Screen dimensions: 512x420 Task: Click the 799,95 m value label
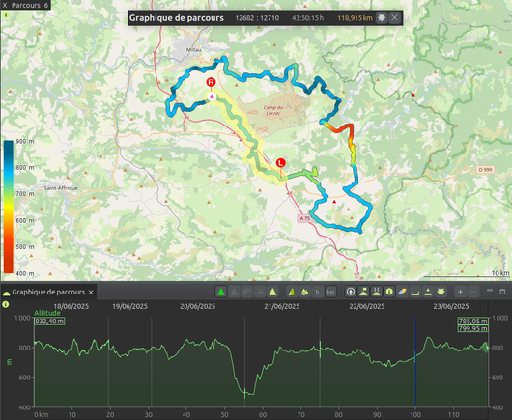click(472, 328)
